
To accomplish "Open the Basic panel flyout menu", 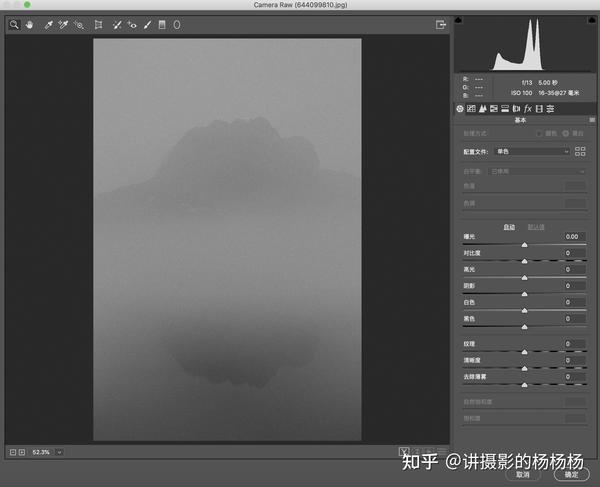I will [592, 120].
